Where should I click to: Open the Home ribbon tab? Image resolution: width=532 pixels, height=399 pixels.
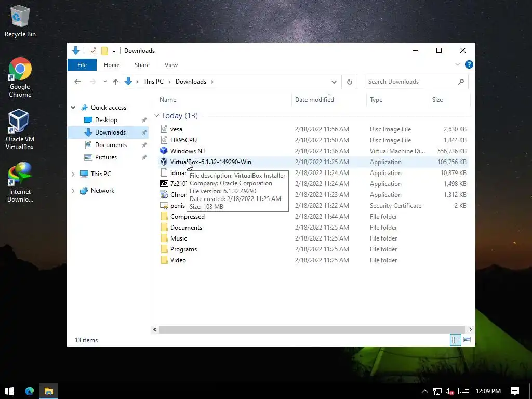[112, 65]
